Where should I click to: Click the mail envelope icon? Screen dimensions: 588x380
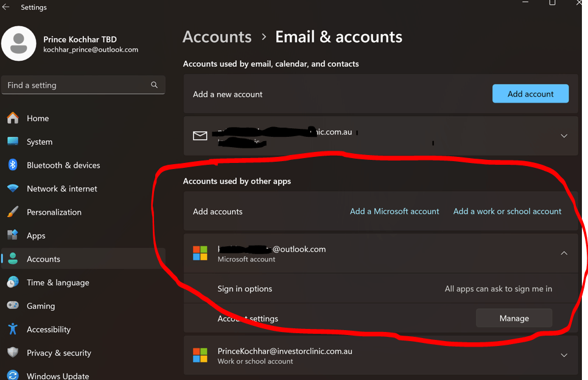[200, 136]
